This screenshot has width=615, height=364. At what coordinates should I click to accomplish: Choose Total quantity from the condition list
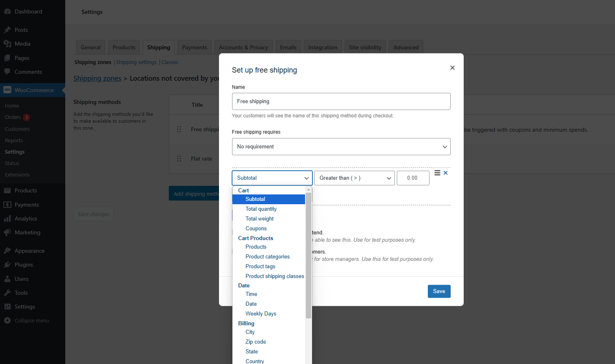pyautogui.click(x=261, y=209)
